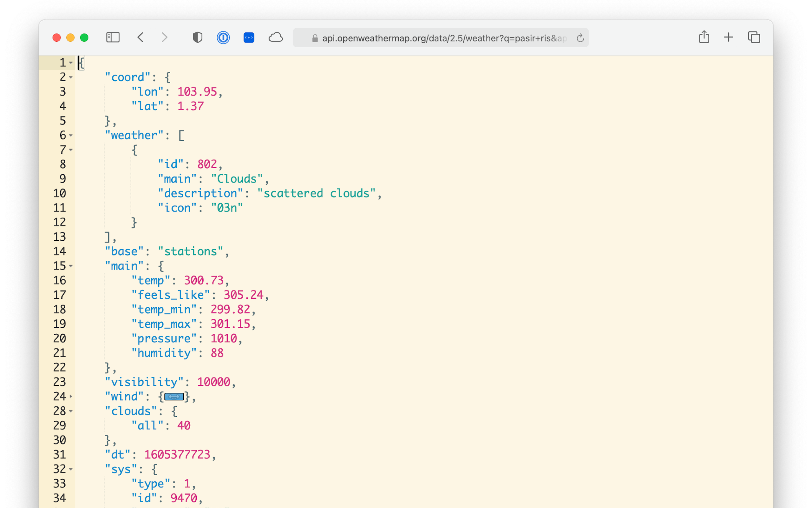Viewport: 812px width, 508px height.
Task: Click the feels_like value 305.24
Action: [244, 295]
